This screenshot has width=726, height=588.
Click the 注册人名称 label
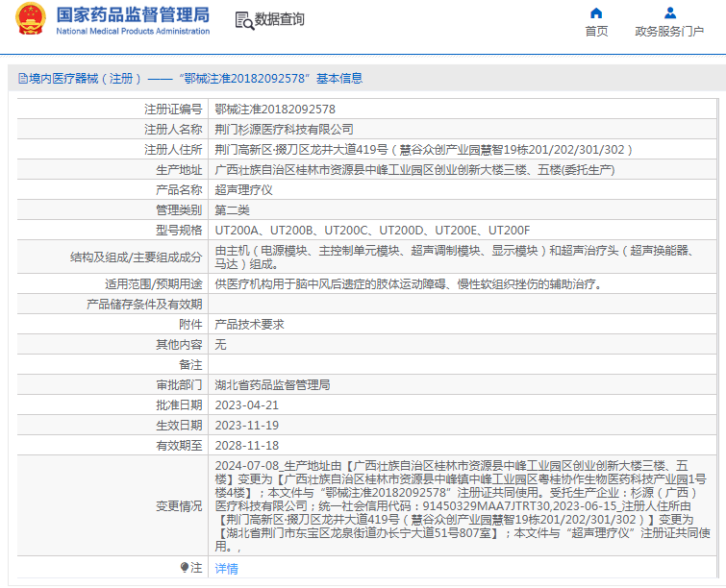pos(173,129)
